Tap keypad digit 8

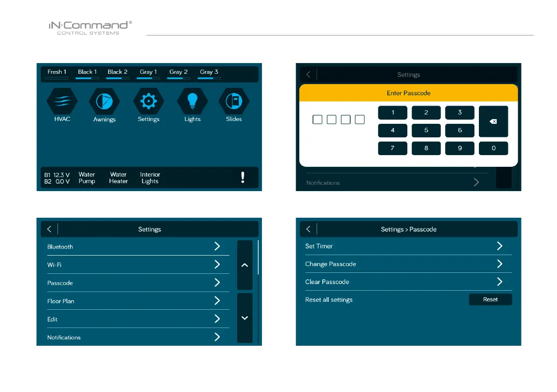[x=426, y=148]
